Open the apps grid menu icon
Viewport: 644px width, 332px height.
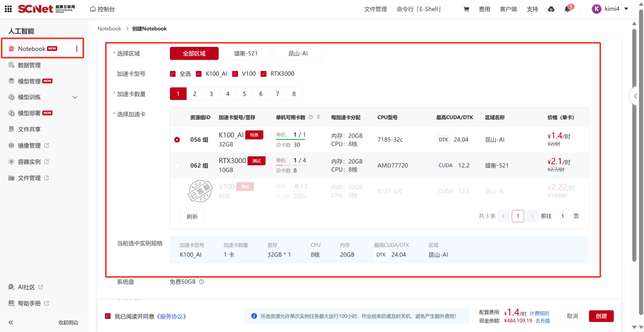(8, 9)
